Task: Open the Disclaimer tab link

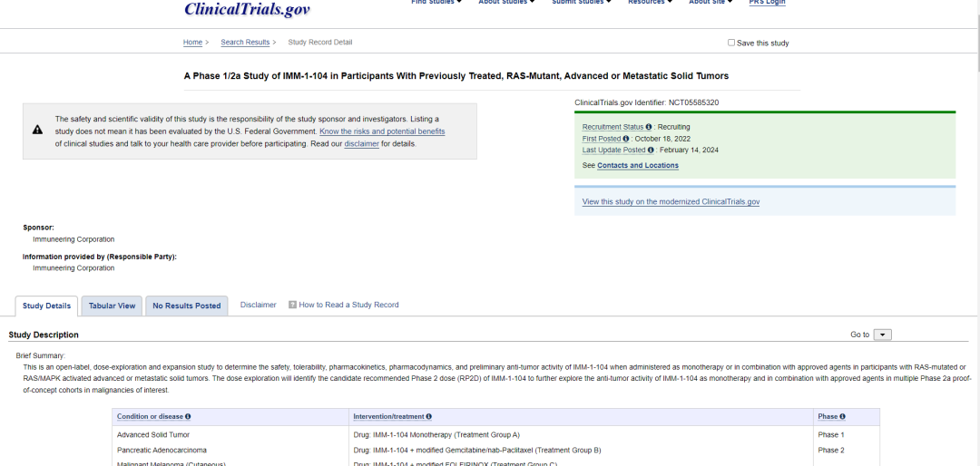Action: click(x=258, y=305)
